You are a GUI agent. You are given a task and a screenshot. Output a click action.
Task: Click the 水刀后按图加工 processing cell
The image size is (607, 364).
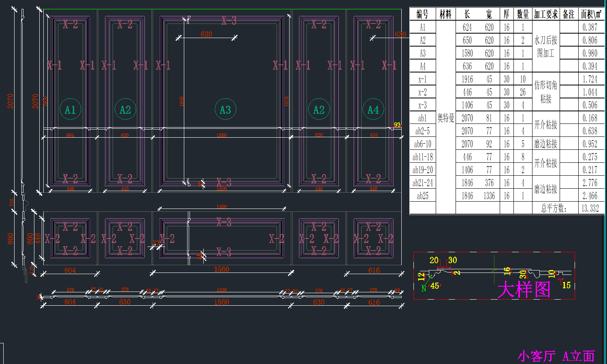tap(545, 47)
